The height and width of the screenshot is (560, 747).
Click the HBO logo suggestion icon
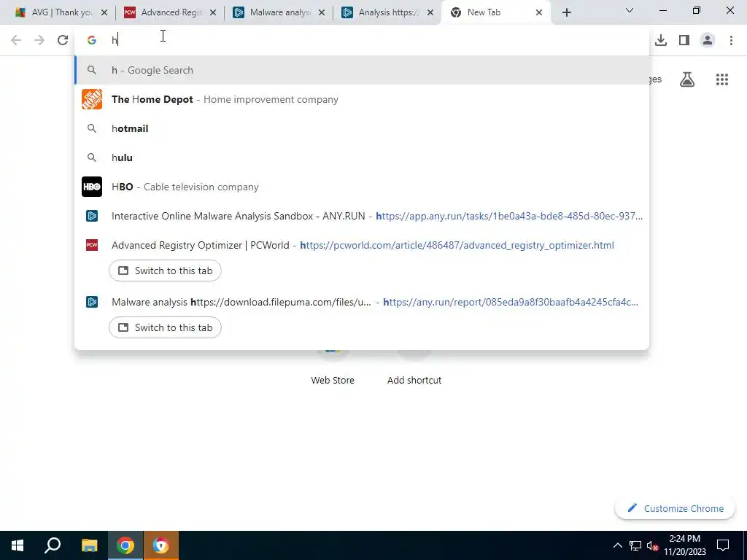coord(92,187)
